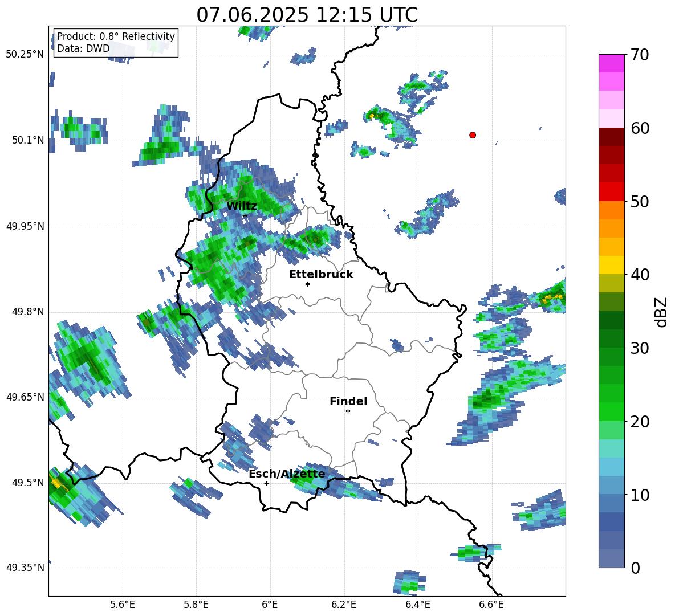Pick the magenta swatch at colorbar top
This screenshot has width=675, height=616.
(x=611, y=63)
